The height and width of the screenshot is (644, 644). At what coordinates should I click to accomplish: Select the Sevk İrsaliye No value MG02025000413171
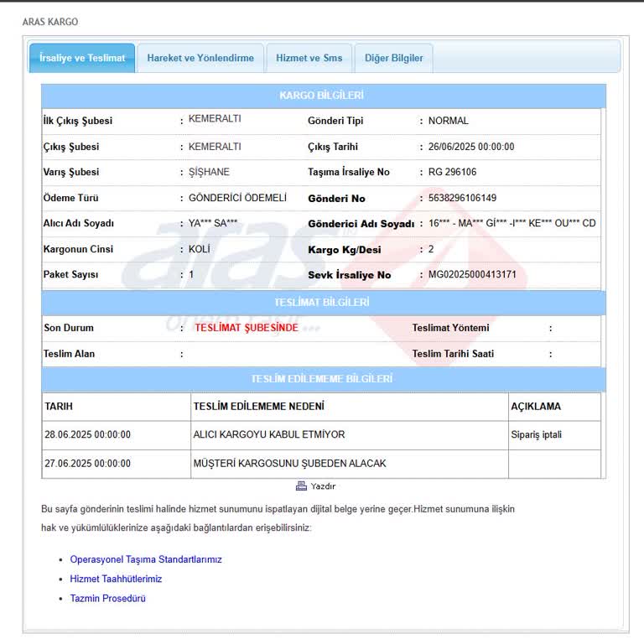pos(472,274)
